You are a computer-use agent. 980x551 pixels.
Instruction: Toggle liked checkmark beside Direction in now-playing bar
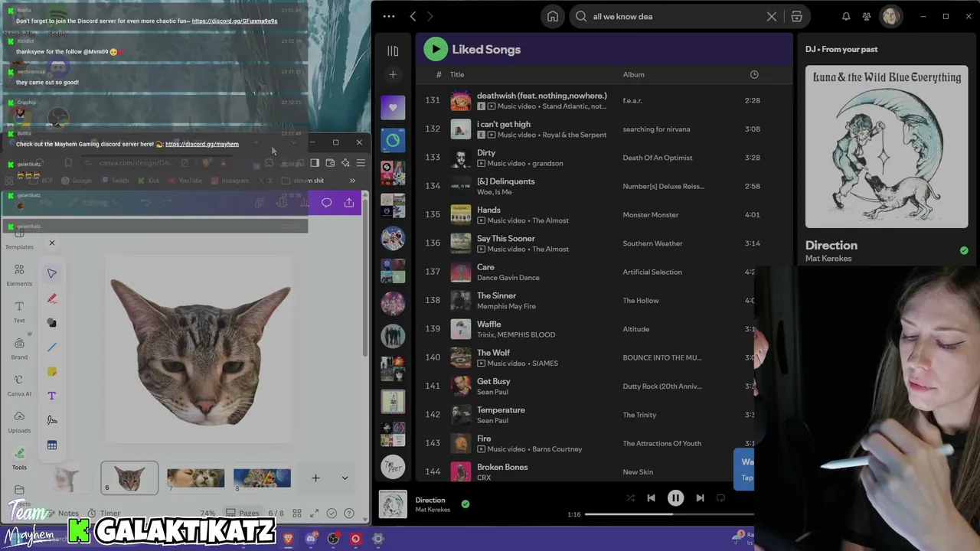click(465, 504)
